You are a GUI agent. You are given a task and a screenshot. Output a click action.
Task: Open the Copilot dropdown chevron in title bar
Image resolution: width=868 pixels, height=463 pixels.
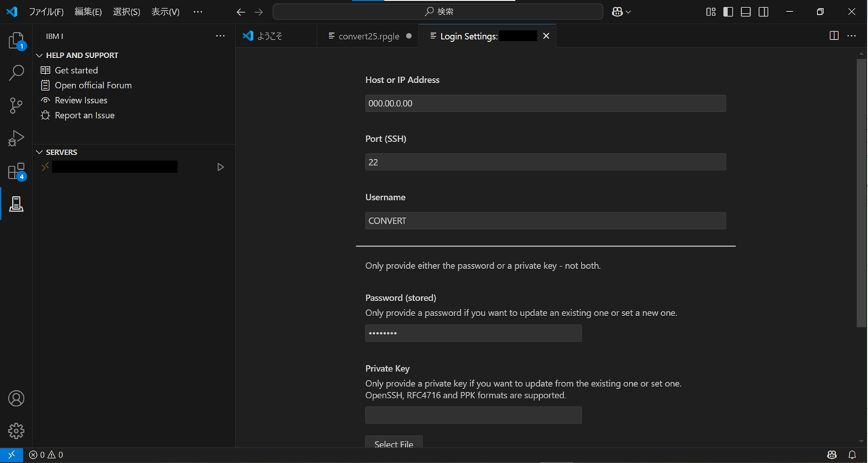pos(628,12)
